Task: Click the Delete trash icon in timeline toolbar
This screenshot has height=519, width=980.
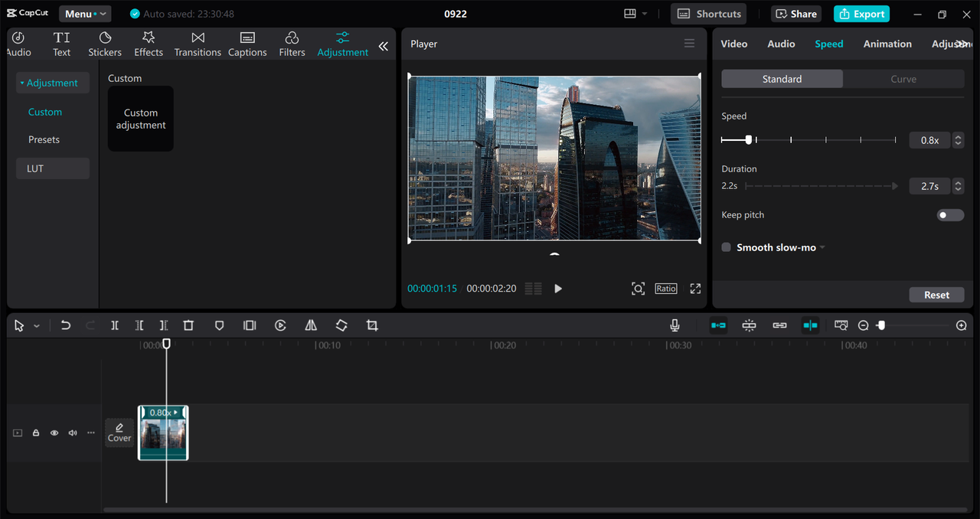Action: 188,325
